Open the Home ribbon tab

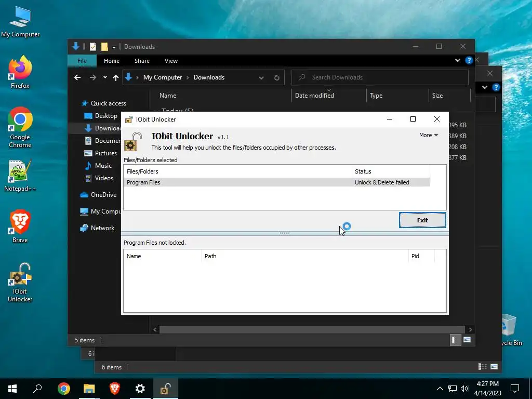pyautogui.click(x=112, y=61)
